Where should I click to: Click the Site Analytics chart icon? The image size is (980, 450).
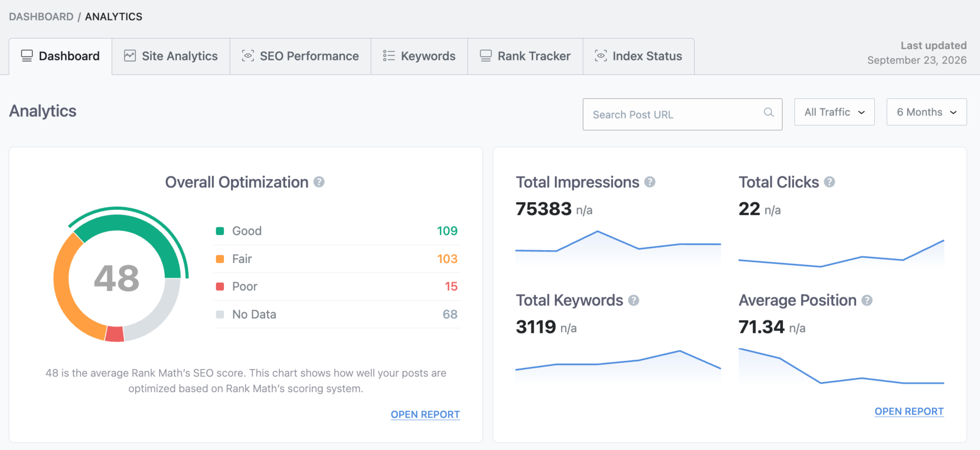click(130, 56)
